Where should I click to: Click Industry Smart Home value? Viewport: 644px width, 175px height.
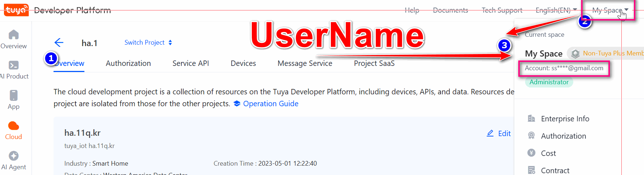(x=110, y=163)
